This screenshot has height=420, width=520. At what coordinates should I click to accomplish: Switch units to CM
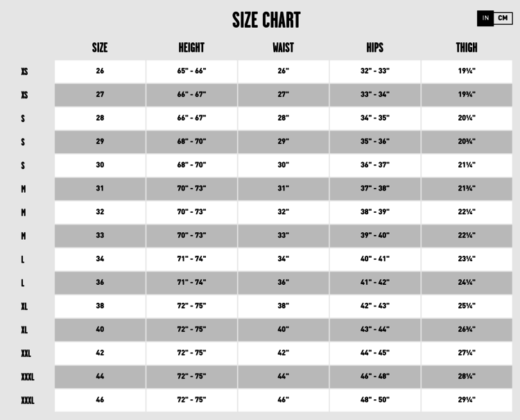[503, 18]
